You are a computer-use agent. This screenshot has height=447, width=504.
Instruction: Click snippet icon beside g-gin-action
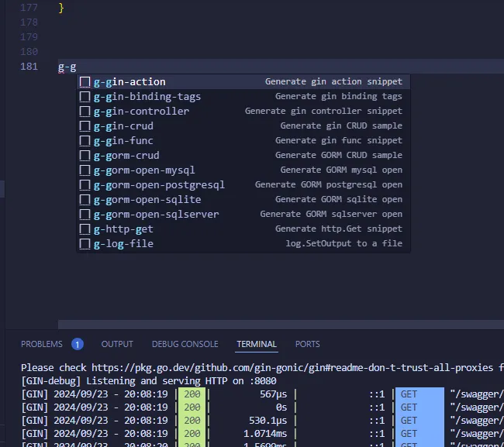point(85,82)
